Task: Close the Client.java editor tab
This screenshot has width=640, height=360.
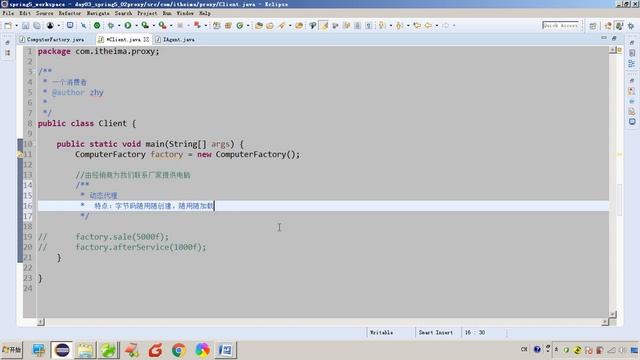Action: (x=146, y=40)
